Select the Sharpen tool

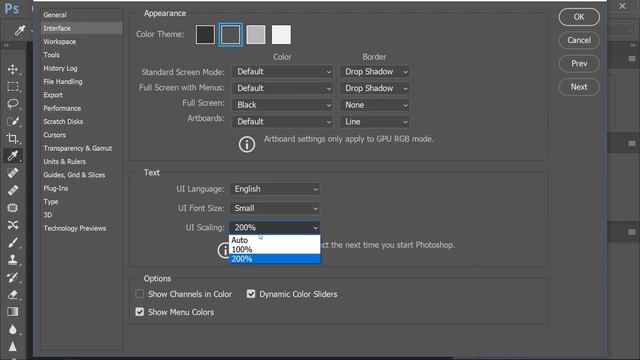click(13, 346)
